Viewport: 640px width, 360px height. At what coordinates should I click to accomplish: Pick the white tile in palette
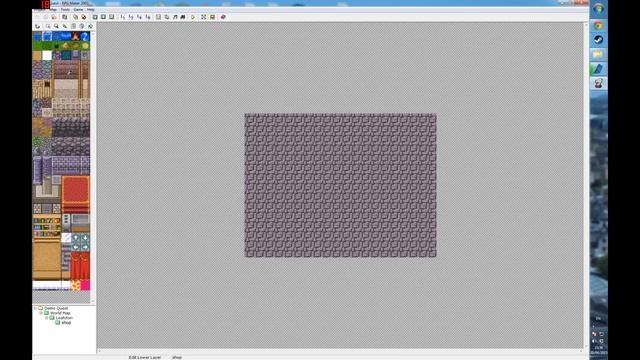coord(47,55)
